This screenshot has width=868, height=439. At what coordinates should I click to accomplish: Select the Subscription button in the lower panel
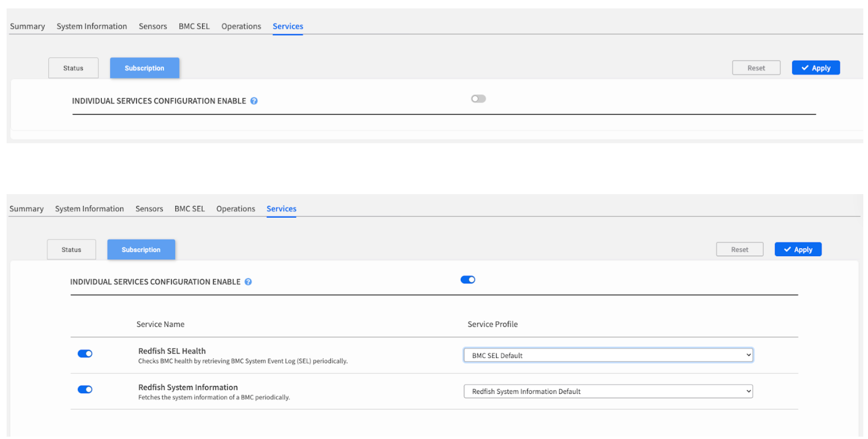point(141,250)
